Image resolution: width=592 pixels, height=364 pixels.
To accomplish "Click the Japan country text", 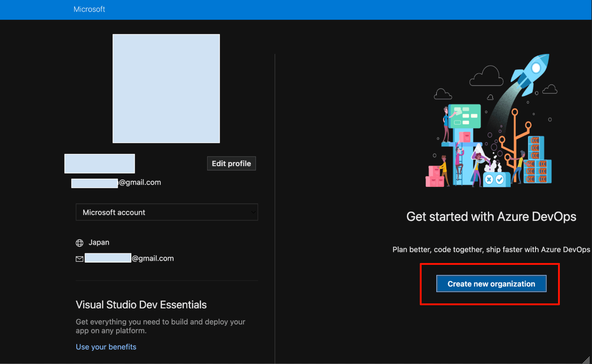I will click(99, 242).
